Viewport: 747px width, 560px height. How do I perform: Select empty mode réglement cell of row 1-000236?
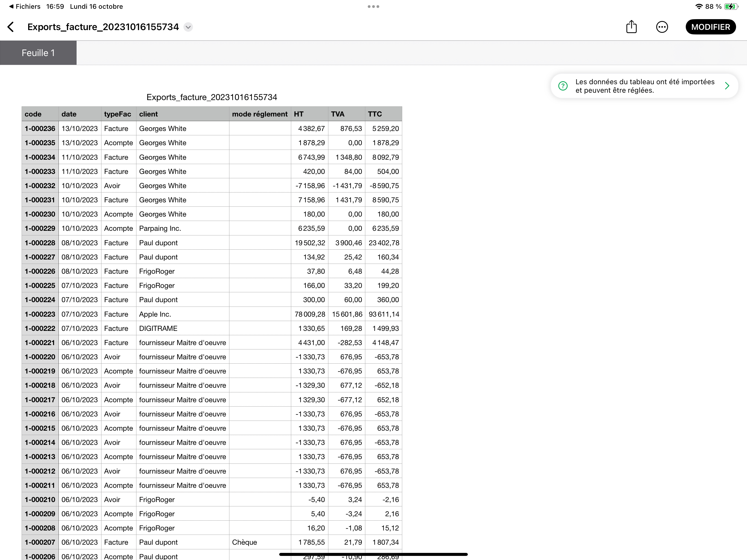coord(260,128)
